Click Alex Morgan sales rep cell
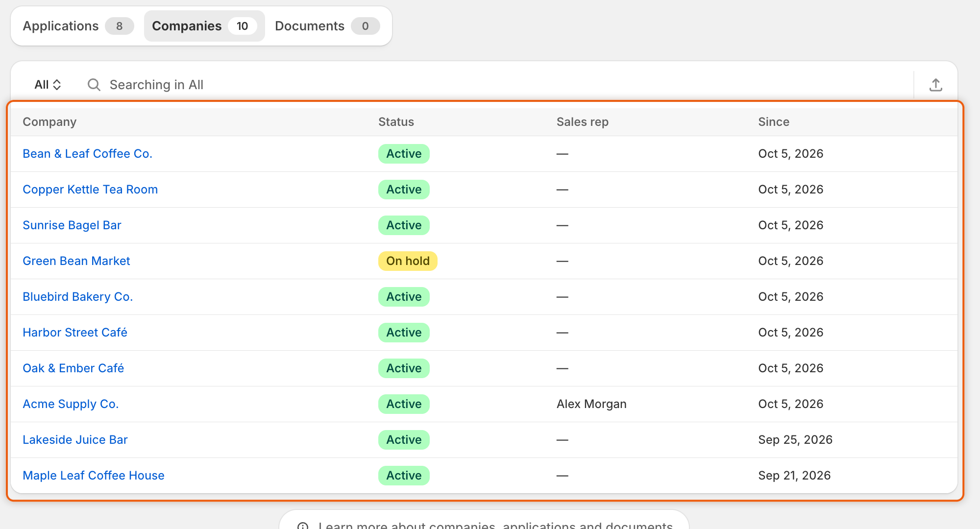 pos(591,404)
